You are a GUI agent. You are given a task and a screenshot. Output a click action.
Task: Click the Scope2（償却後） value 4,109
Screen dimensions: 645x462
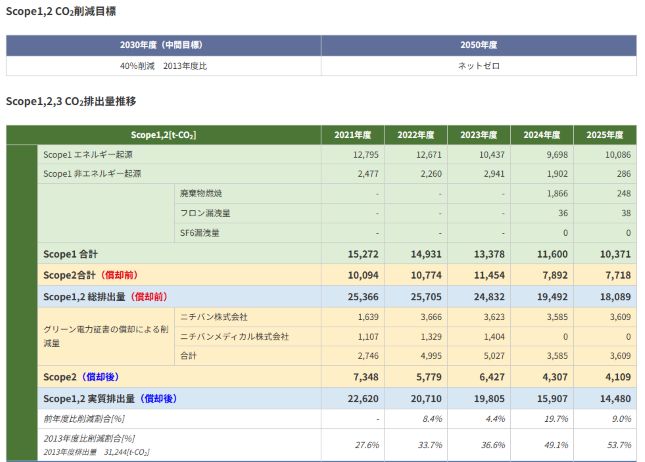618,377
